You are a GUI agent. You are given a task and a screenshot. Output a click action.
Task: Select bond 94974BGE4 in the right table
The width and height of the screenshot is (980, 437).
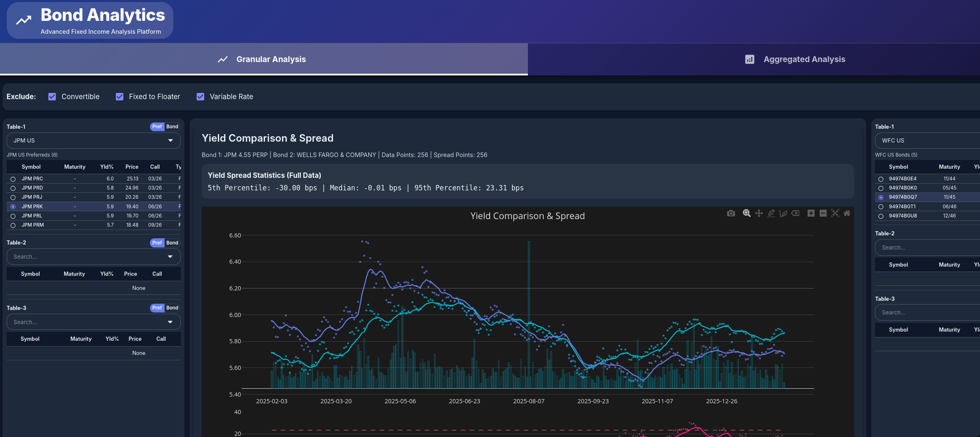880,178
